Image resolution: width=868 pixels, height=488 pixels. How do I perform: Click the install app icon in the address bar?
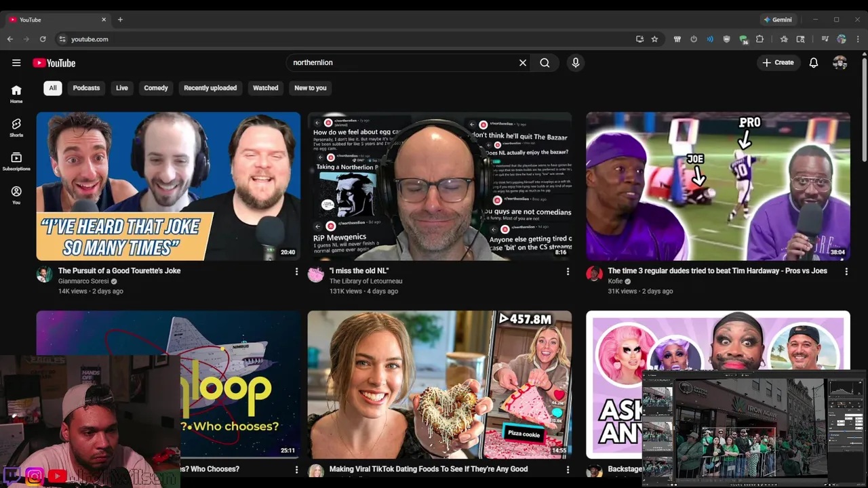(x=639, y=39)
